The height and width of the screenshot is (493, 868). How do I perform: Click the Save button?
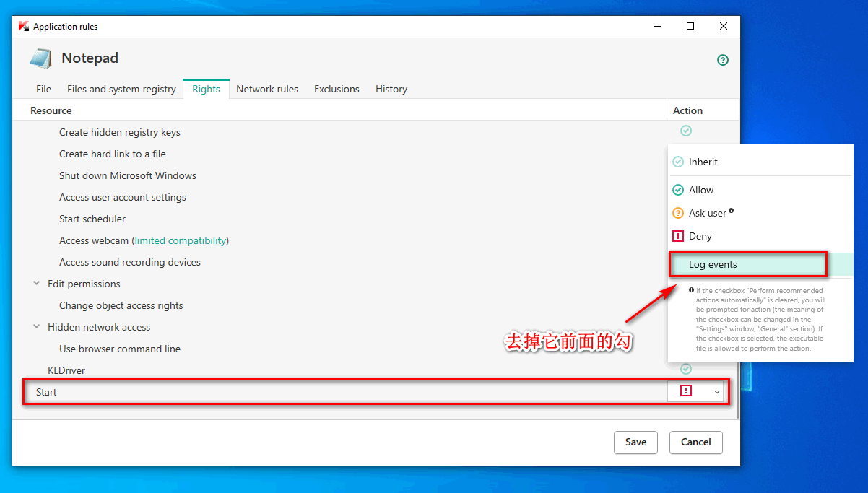click(635, 442)
